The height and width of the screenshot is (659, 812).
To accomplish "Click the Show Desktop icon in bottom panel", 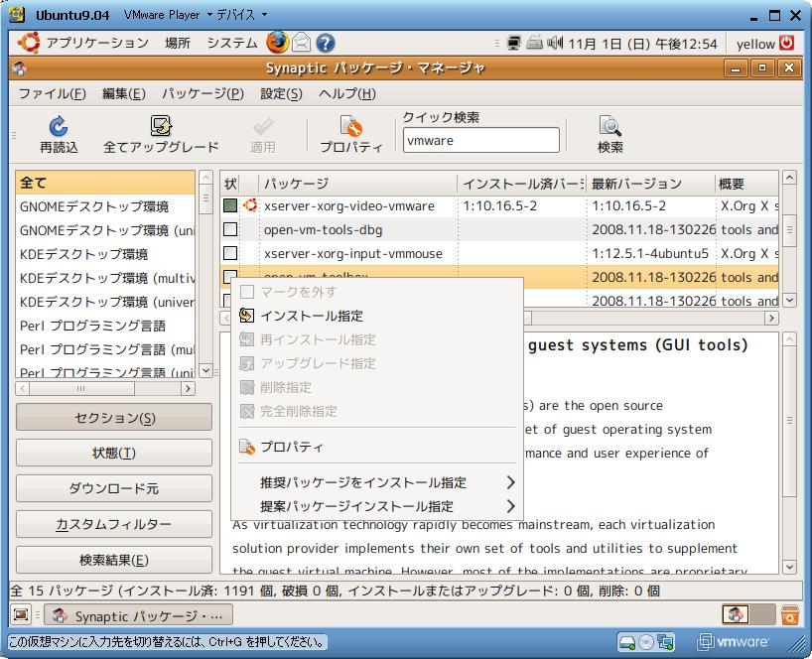I will tap(21, 615).
